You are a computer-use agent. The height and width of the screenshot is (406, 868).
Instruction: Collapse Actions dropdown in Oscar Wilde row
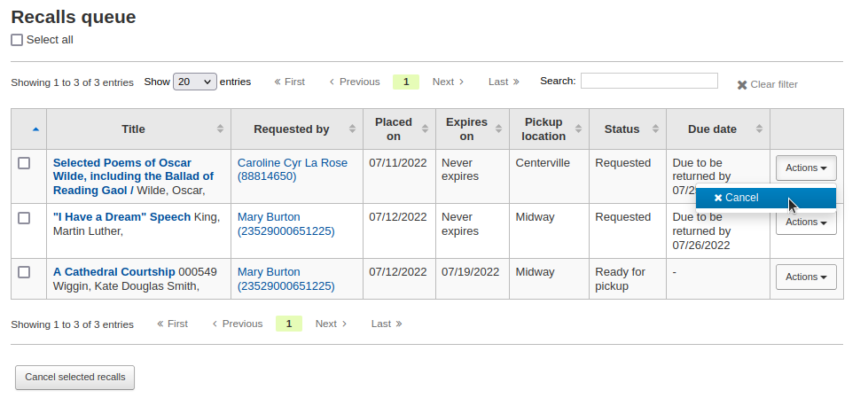[x=806, y=168]
